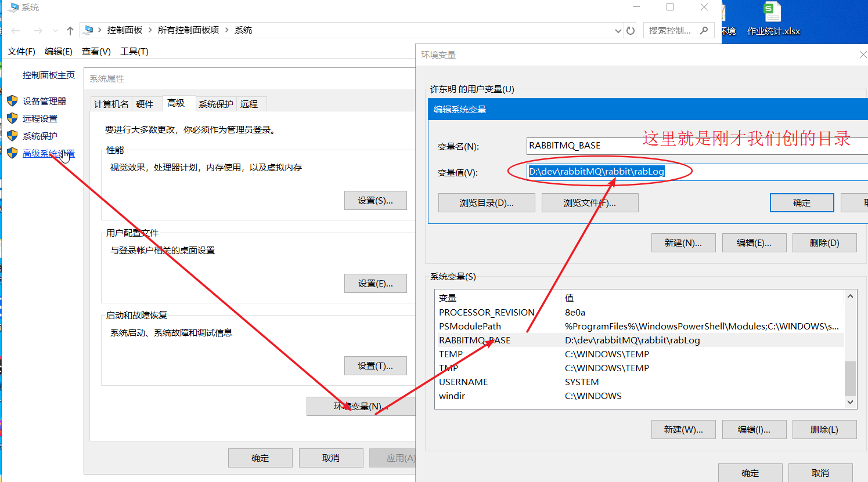
Task: Open startup and recovery 设置(T)... button
Action: pos(375,366)
